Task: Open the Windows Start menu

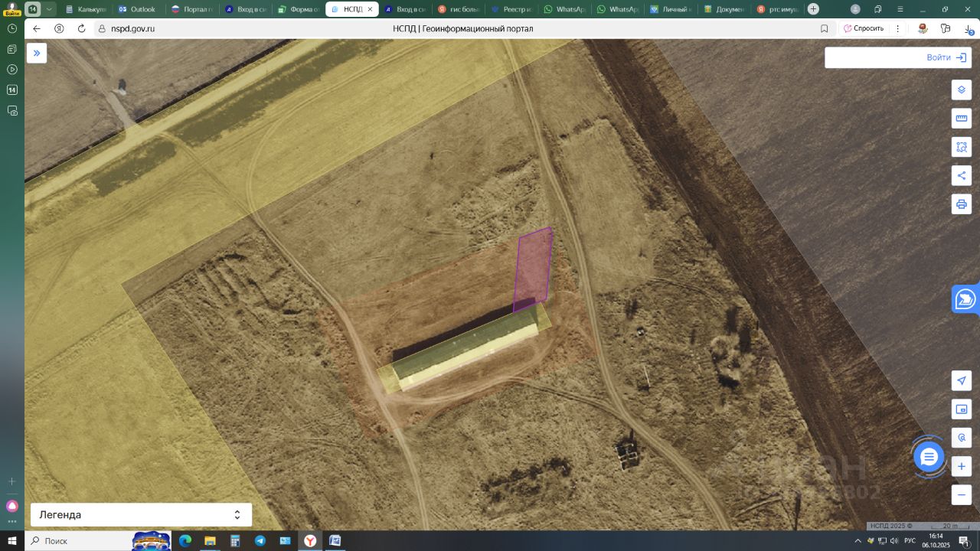Action: (12, 541)
